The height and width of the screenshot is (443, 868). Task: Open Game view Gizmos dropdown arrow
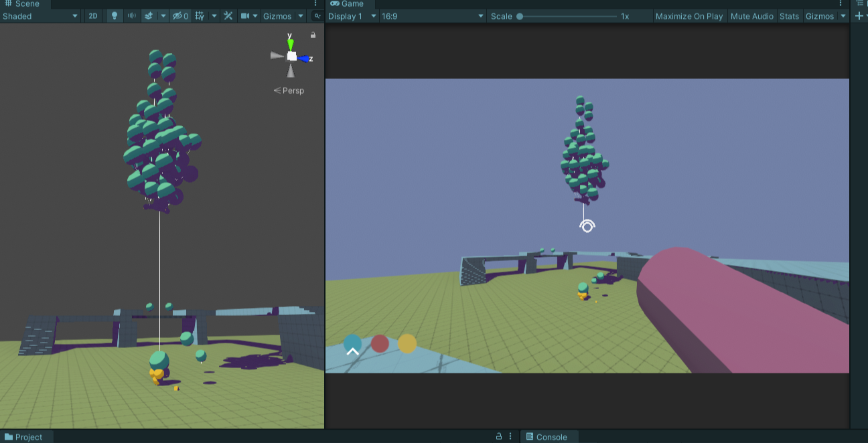(x=843, y=16)
